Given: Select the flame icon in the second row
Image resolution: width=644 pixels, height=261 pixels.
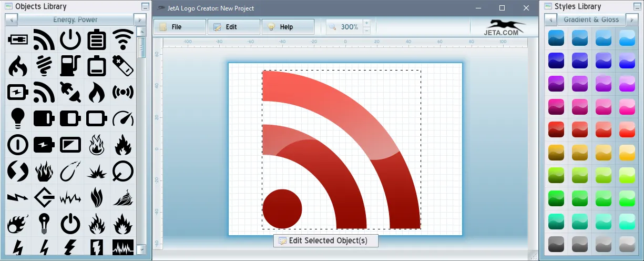Looking at the screenshot, I should 17,66.
